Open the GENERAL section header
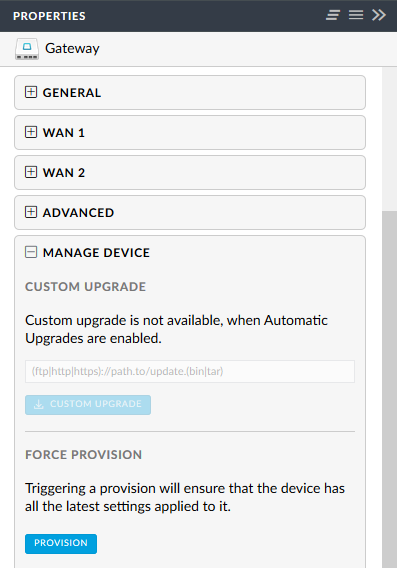397x568 pixels. point(190,92)
